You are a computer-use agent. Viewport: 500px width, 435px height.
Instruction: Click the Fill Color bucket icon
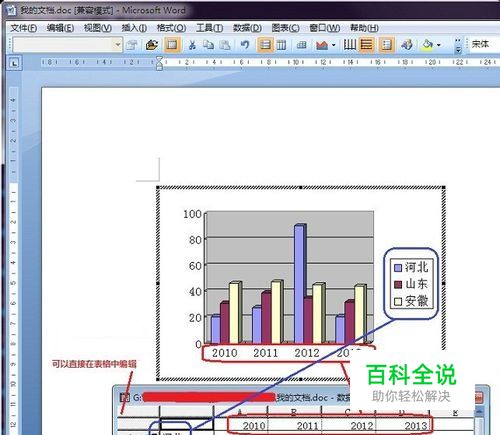[x=427, y=44]
